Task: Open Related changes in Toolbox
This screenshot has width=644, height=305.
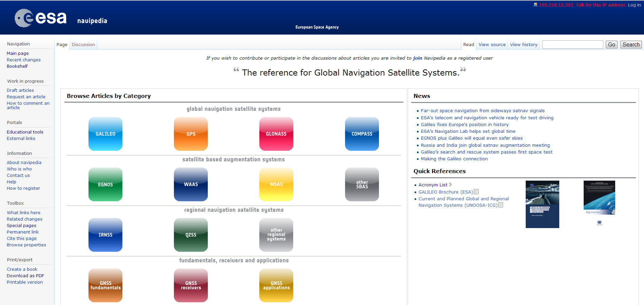Action: click(25, 219)
